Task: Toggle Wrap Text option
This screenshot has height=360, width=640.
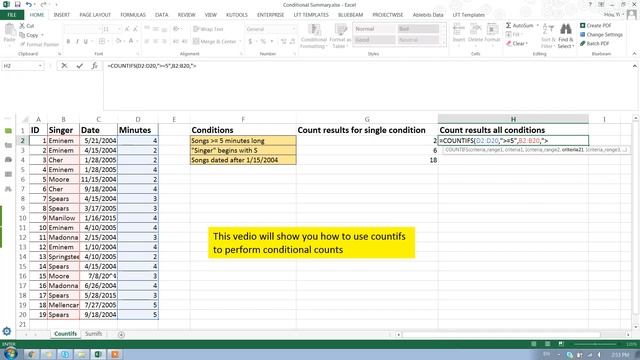Action: [x=208, y=29]
